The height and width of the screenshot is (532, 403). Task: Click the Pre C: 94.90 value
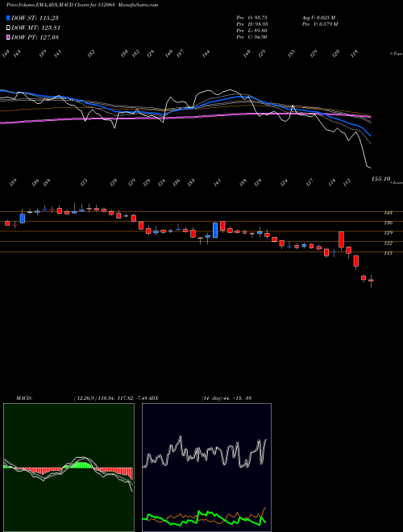click(x=251, y=37)
